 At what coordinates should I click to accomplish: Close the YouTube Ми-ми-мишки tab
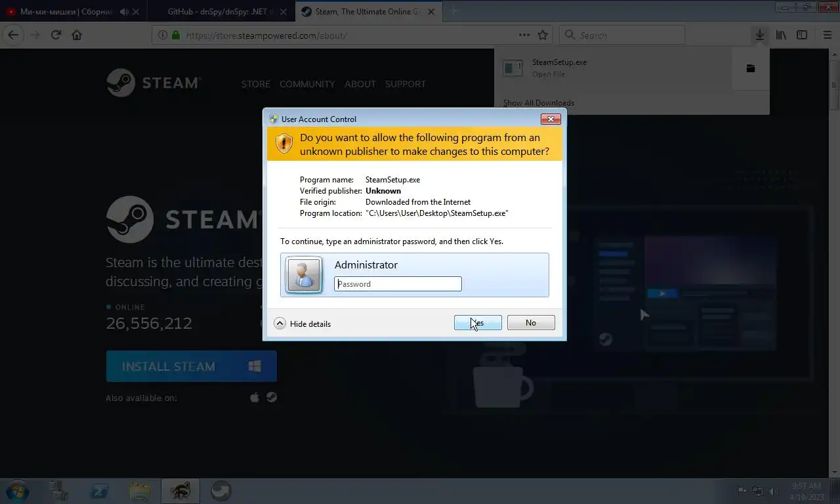(x=136, y=12)
